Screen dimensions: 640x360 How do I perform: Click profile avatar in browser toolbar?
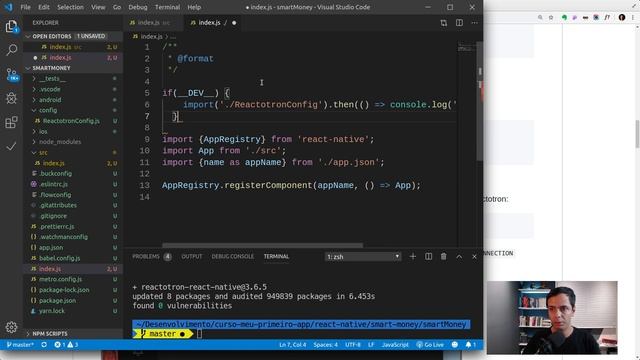click(x=622, y=17)
